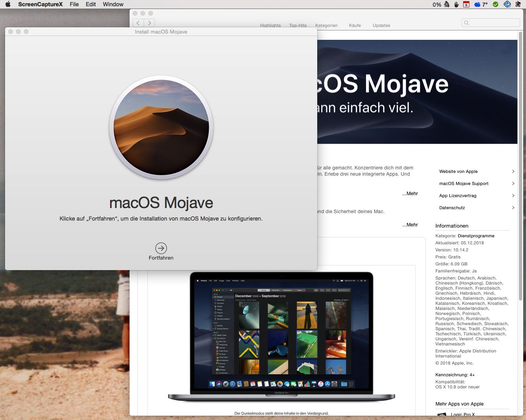Click the blue weather cloud icon
This screenshot has height=420, width=526.
tap(477, 4)
